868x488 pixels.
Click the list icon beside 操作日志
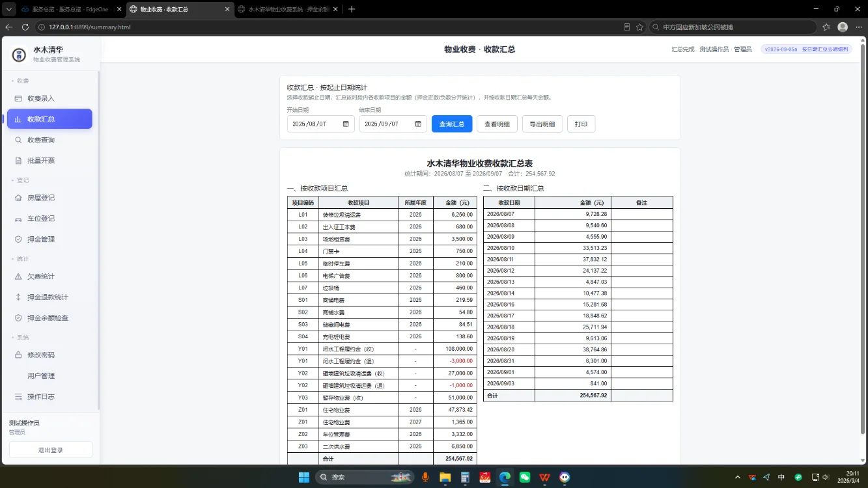[18, 397]
